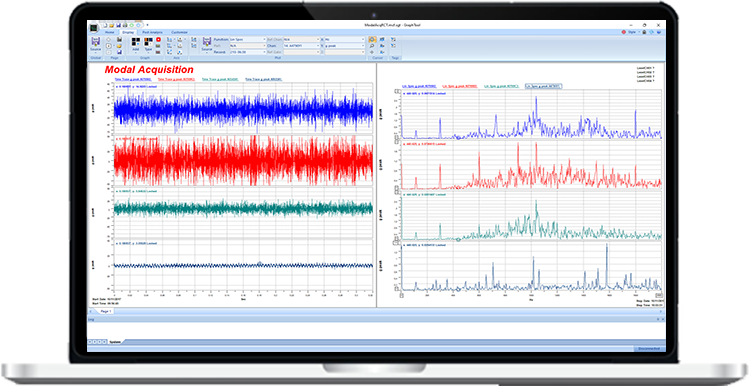Click the dark blue Time Trace legend link

264,79
